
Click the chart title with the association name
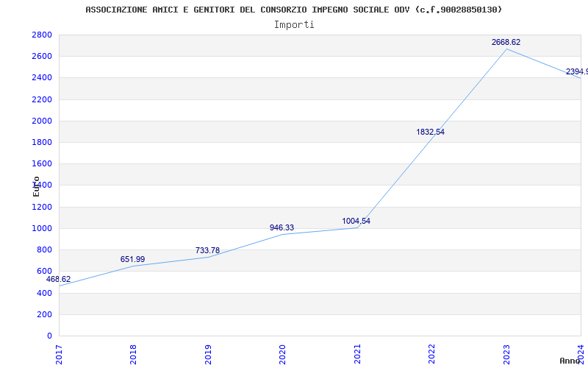tap(294, 10)
